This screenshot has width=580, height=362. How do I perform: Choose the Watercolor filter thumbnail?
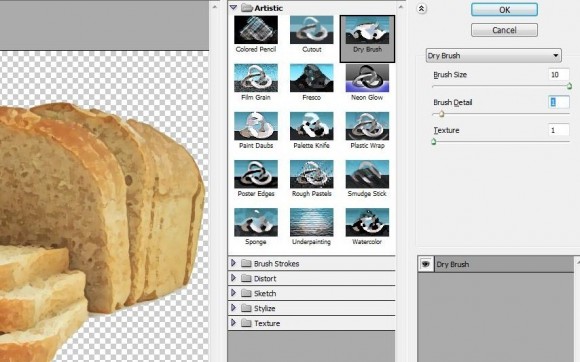(x=367, y=222)
